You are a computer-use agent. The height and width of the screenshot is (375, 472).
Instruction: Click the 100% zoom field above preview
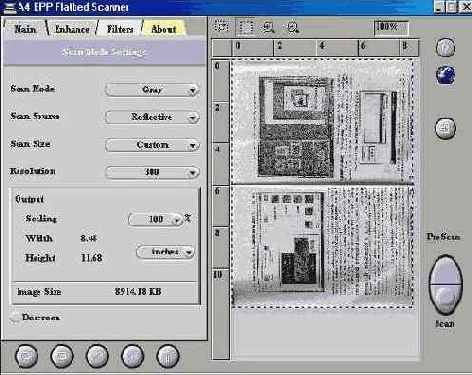[391, 27]
